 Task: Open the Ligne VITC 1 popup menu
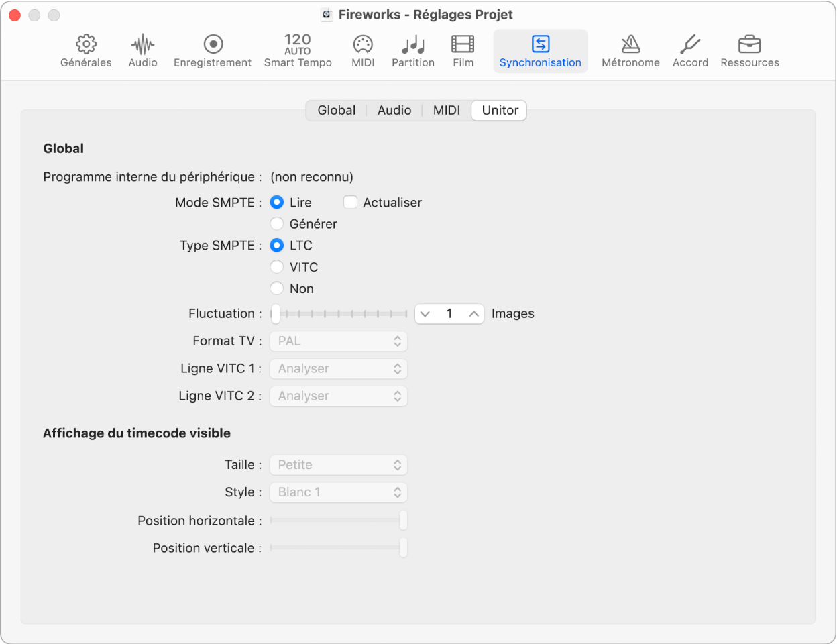coord(339,369)
